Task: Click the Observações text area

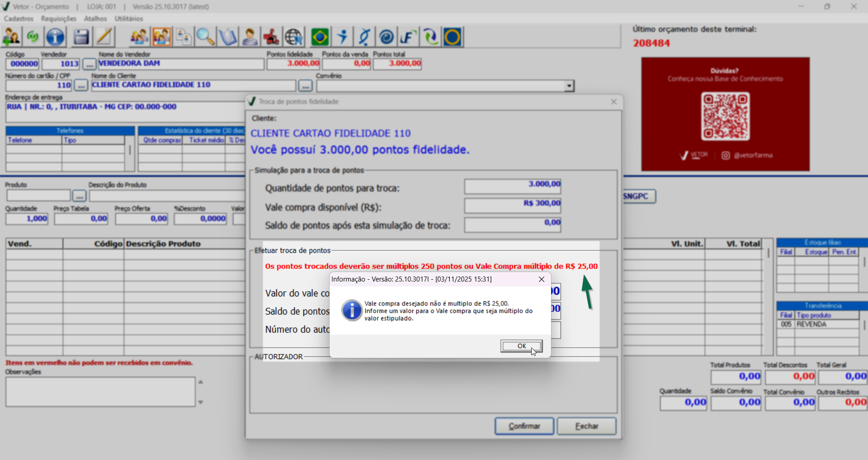Action: click(100, 392)
